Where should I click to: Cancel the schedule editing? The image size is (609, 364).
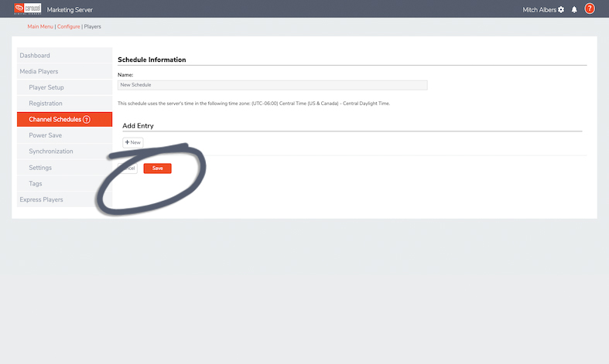point(128,168)
